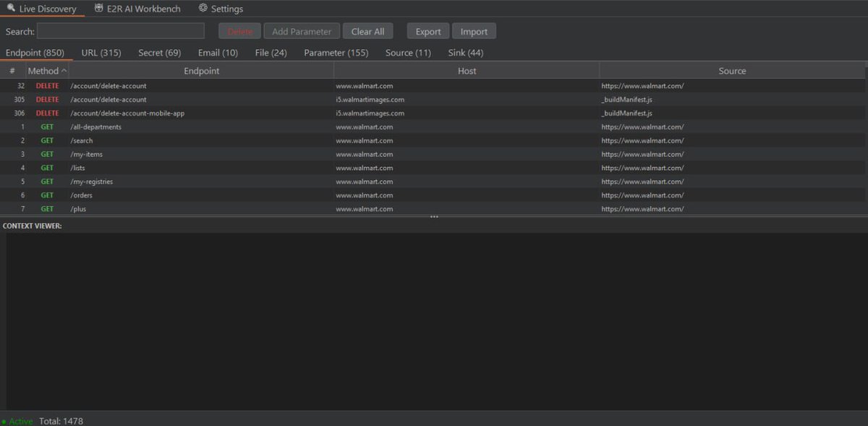Screen dimensions: 868x426
Task: Select the /plus endpoint row
Action: click(x=433, y=209)
